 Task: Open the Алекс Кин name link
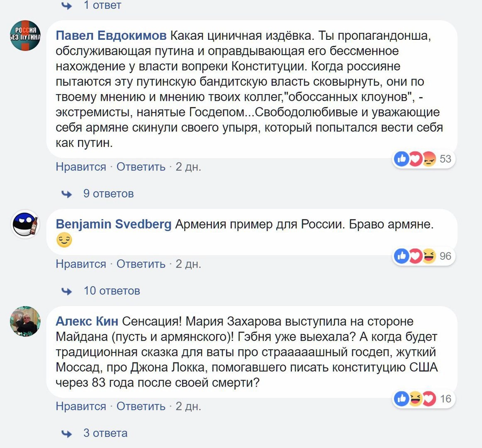(x=87, y=321)
